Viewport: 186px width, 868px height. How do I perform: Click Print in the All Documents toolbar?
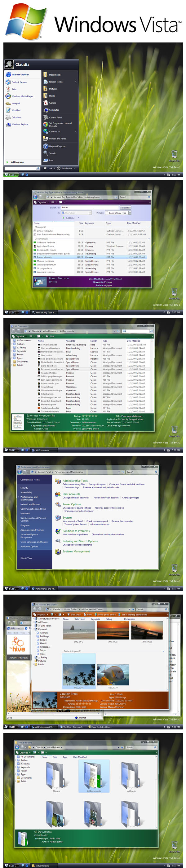pos(50,336)
